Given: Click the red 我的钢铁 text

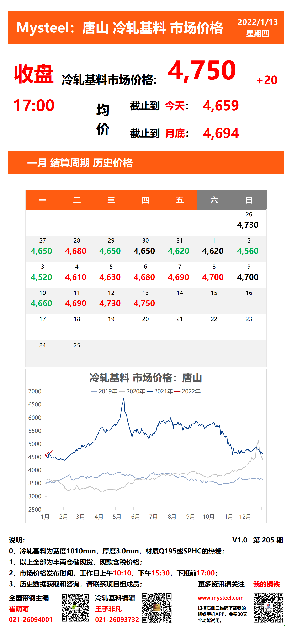Looking at the screenshot, I should click(x=266, y=584).
